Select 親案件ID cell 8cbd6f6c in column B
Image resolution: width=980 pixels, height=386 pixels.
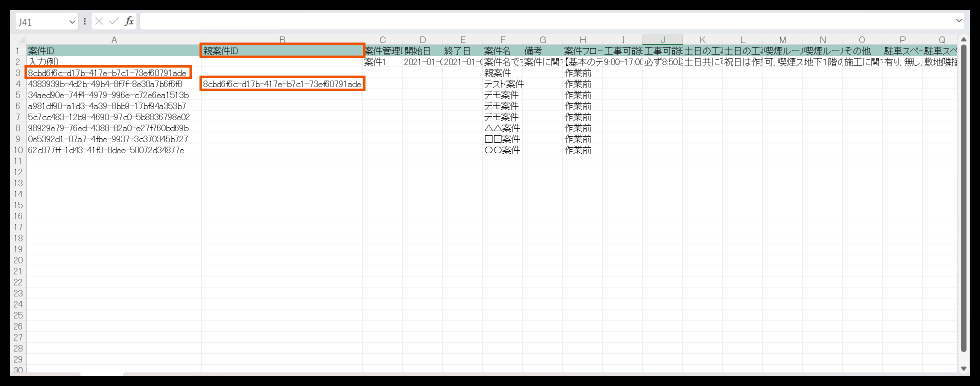click(282, 84)
